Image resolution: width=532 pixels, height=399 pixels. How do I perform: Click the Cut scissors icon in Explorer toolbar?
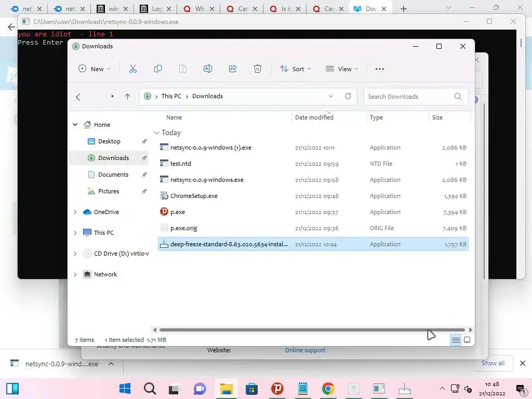click(x=132, y=69)
